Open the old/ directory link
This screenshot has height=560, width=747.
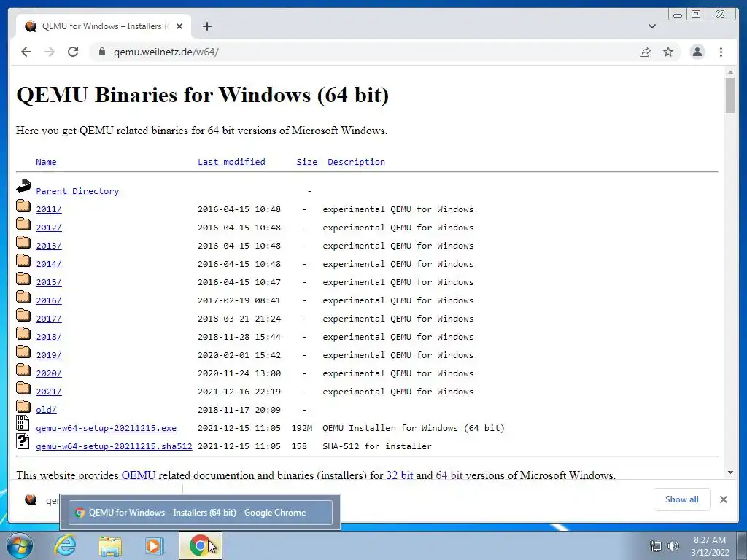pos(46,410)
